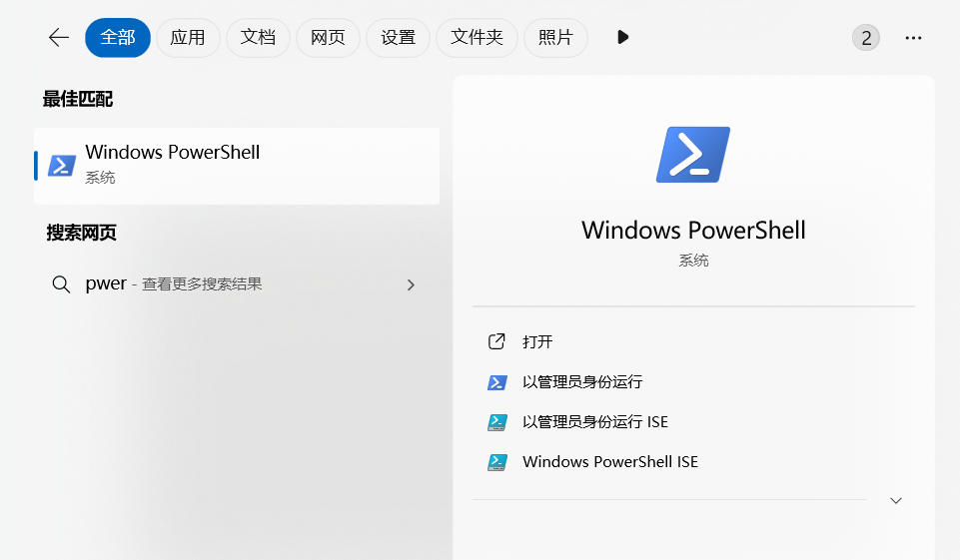The height and width of the screenshot is (560, 960).
Task: Filter results by 设置
Action: pyautogui.click(x=398, y=38)
